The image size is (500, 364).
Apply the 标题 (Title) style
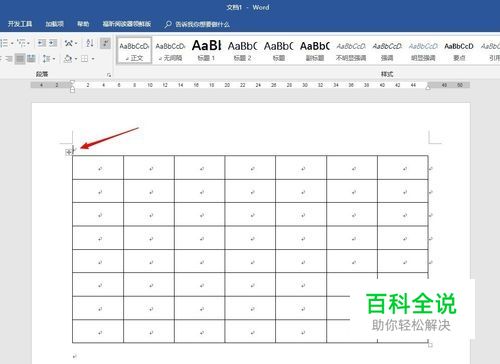[278, 50]
